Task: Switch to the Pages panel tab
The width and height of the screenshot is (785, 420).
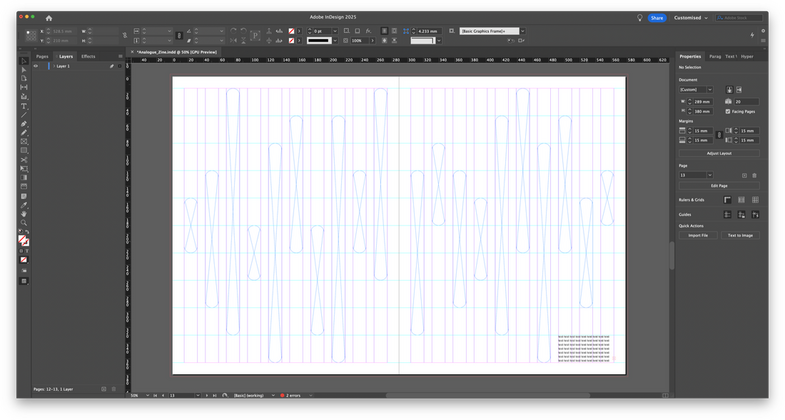Action: (x=42, y=56)
